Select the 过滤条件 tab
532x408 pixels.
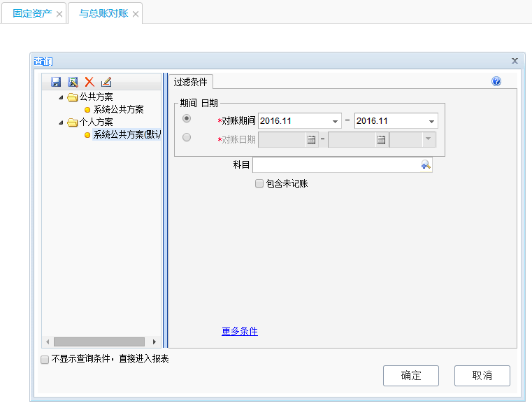pos(191,82)
